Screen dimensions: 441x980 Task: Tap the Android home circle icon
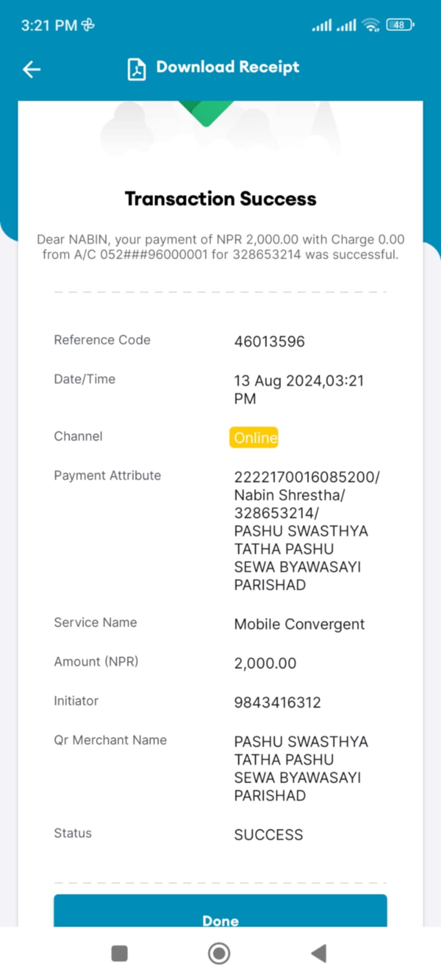(219, 953)
